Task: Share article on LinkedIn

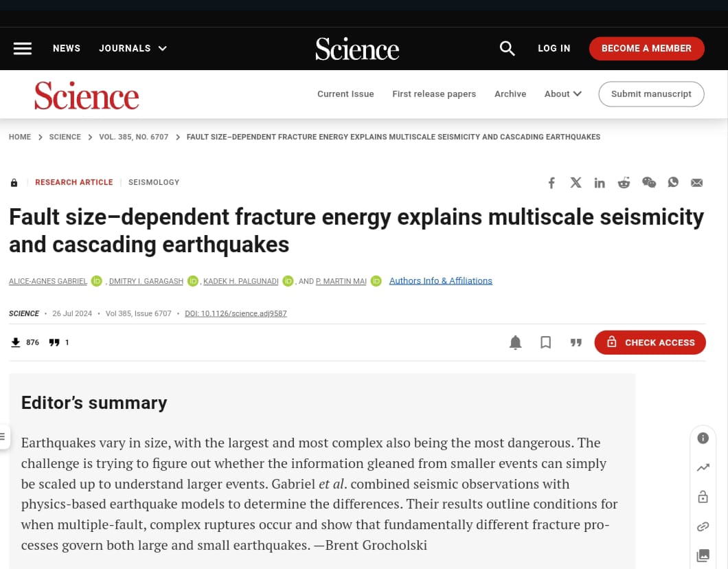Action: point(600,182)
